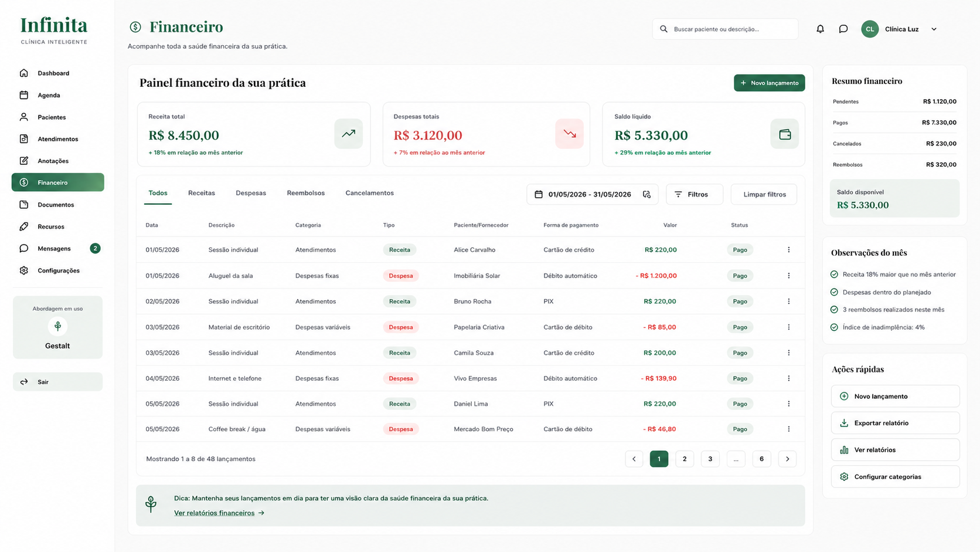Focus the Buscar paciente ou descrição field
This screenshot has width=980, height=552.
coord(725,29)
